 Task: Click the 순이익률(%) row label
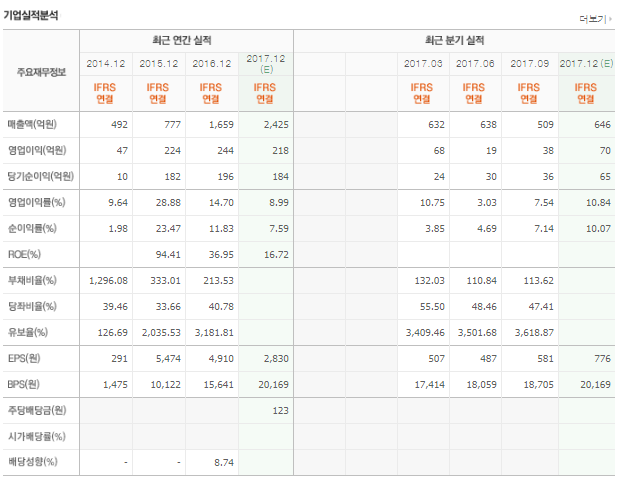[32, 229]
